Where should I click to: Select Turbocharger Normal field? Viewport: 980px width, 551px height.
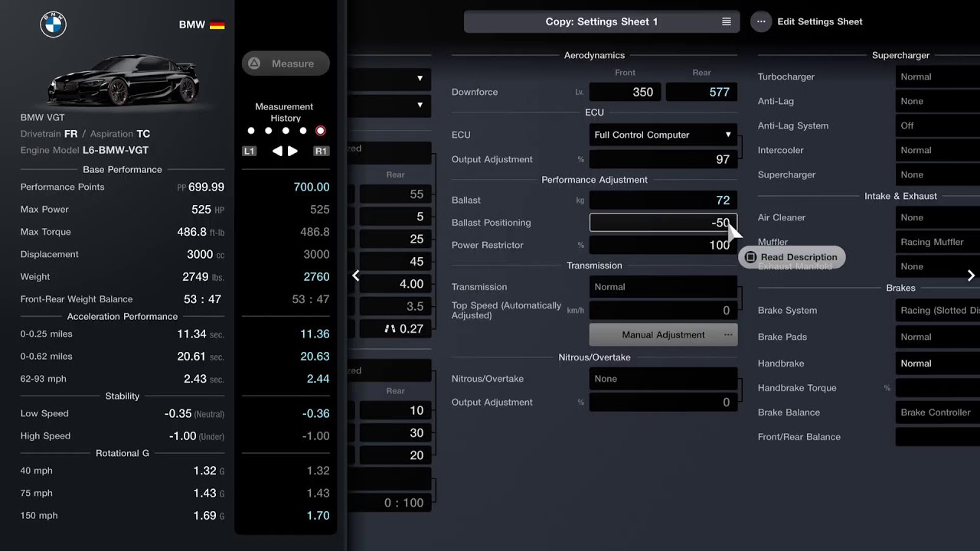point(938,77)
